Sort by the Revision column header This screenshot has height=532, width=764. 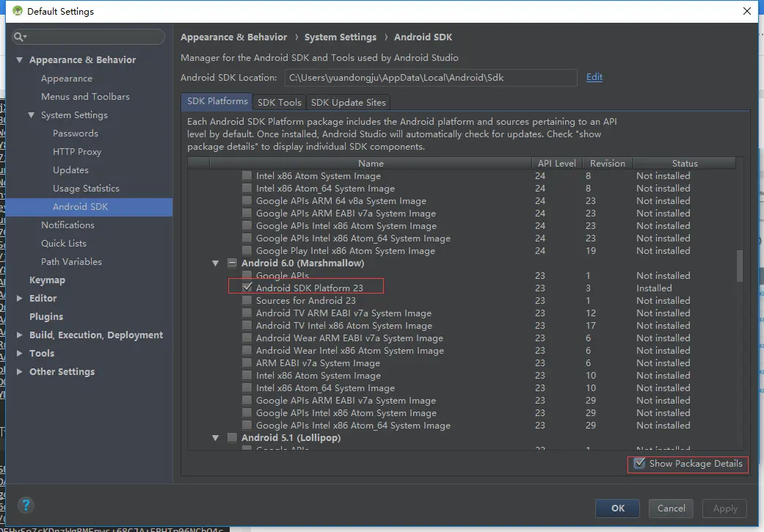pyautogui.click(x=607, y=163)
